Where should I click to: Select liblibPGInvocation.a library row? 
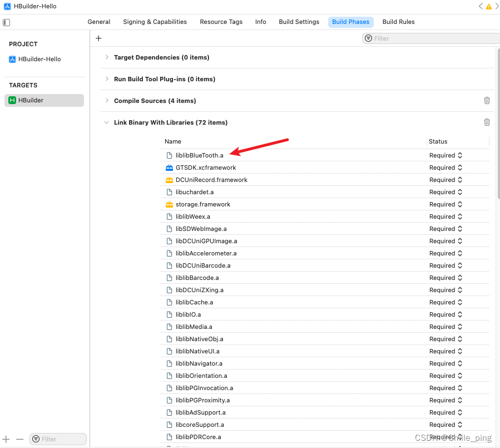tap(325, 388)
